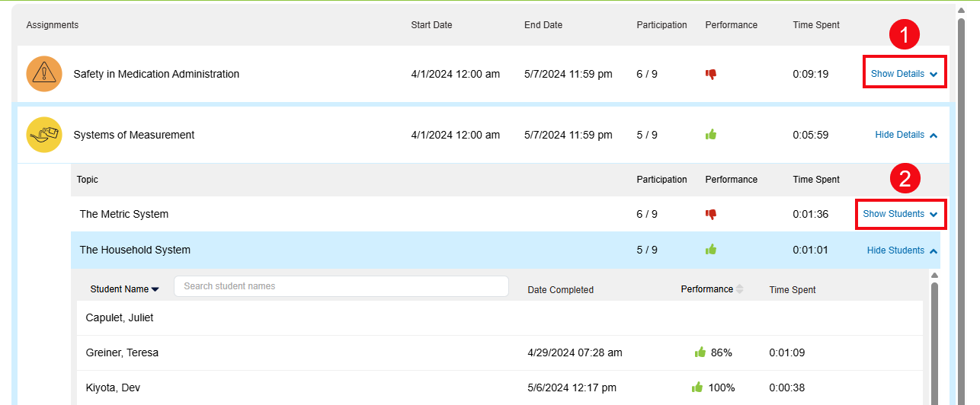Click top Performance column header

pos(732,25)
